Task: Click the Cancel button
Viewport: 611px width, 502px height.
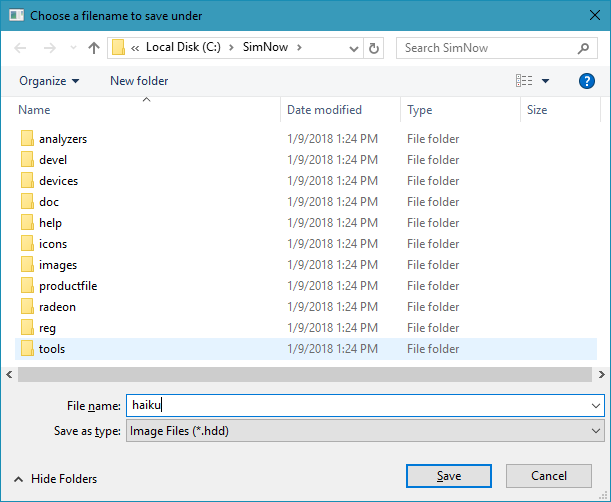Action: (549, 476)
